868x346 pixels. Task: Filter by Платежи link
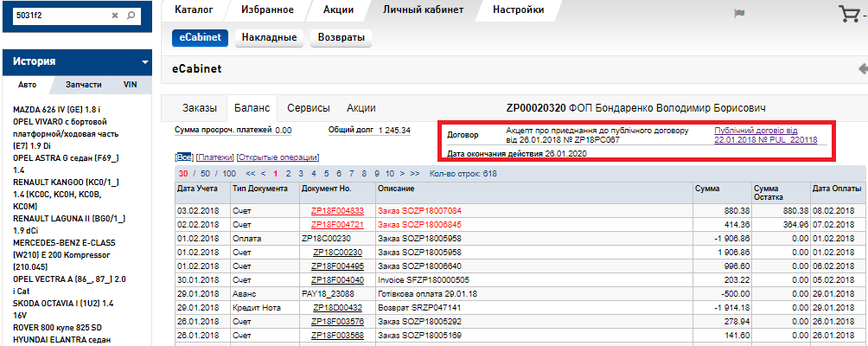click(214, 157)
